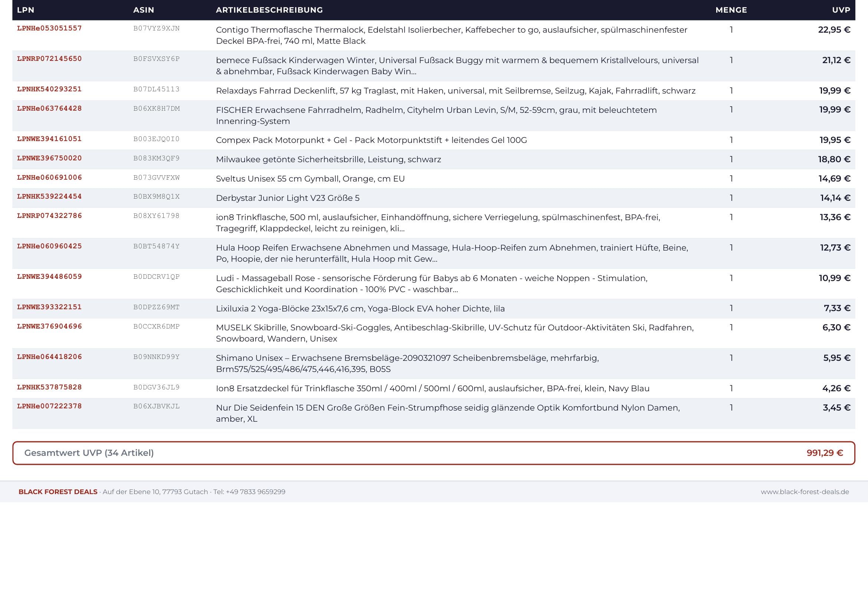The width and height of the screenshot is (868, 614).
Task: Click the MENGE column header
Action: click(731, 10)
